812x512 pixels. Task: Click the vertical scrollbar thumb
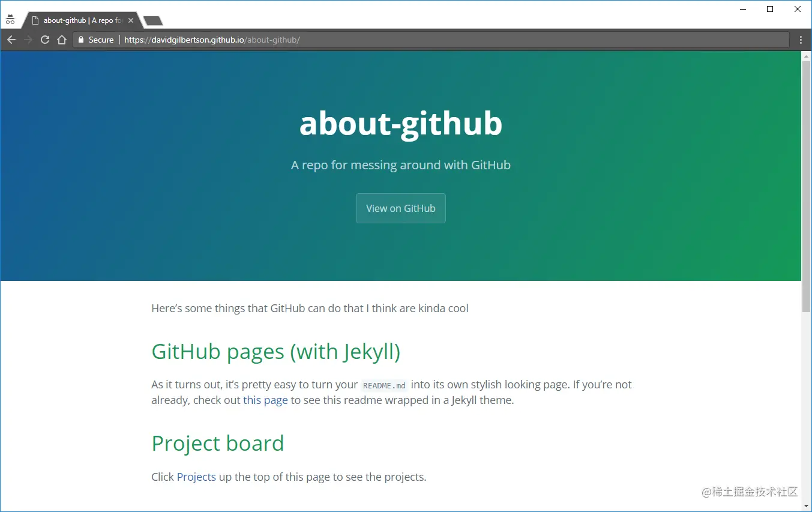(807, 186)
